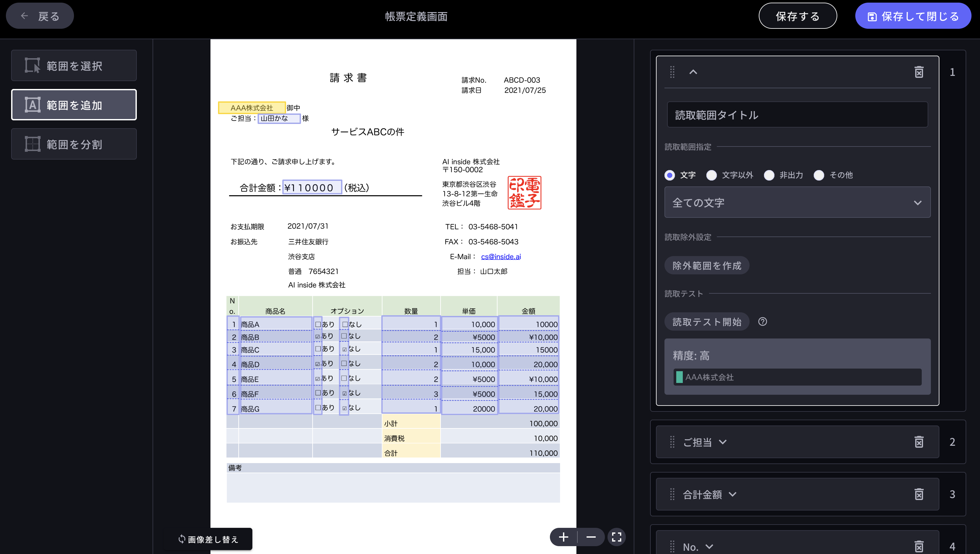Click the 20000 unit price in the 商品G row
The height and width of the screenshot is (554, 980).
pos(483,409)
